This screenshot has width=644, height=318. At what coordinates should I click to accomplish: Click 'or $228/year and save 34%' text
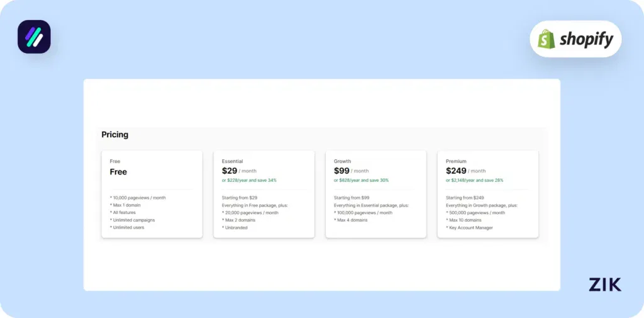click(x=249, y=180)
